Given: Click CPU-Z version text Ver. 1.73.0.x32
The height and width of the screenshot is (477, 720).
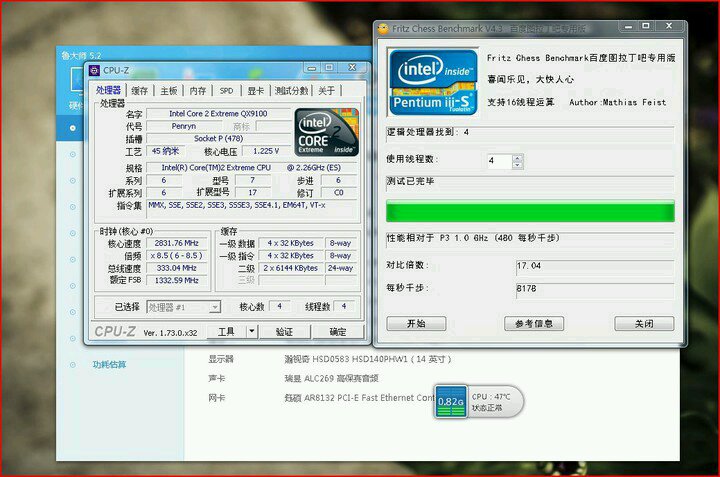Looking at the screenshot, I should [170, 333].
